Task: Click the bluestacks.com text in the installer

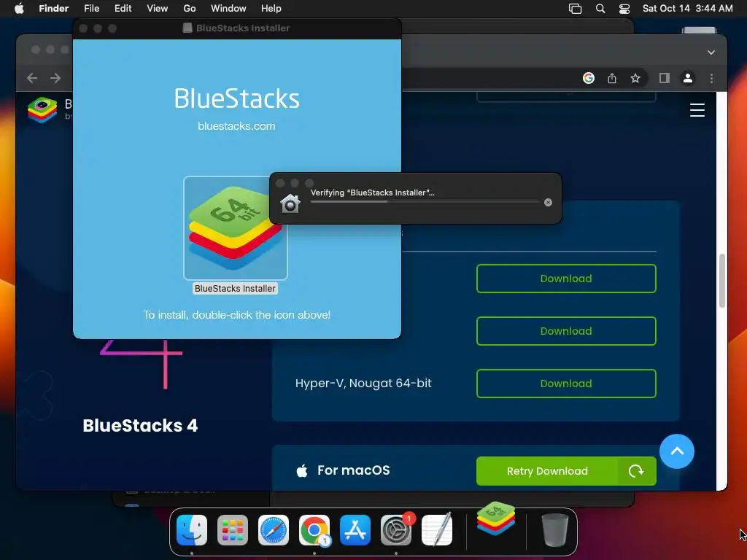Action: (x=236, y=126)
